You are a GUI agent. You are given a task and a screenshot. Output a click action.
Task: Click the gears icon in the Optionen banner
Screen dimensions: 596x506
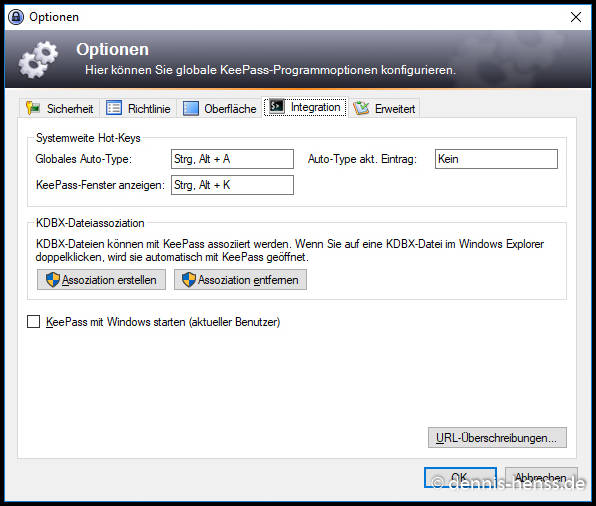point(38,59)
